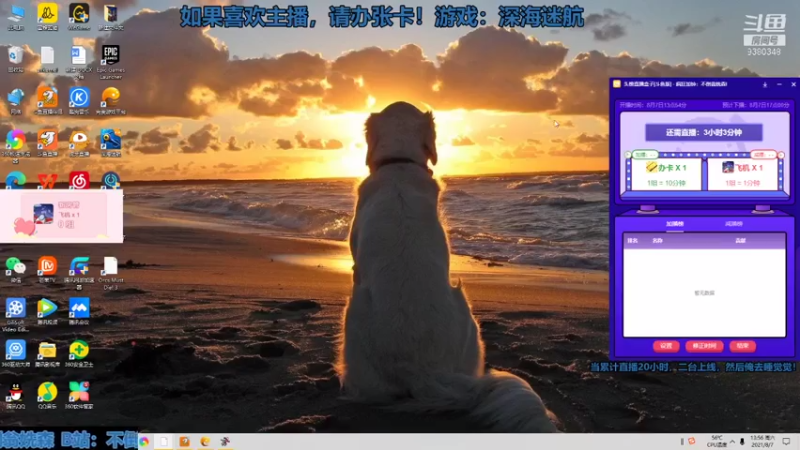Open the taskbar clock and date

(763, 441)
